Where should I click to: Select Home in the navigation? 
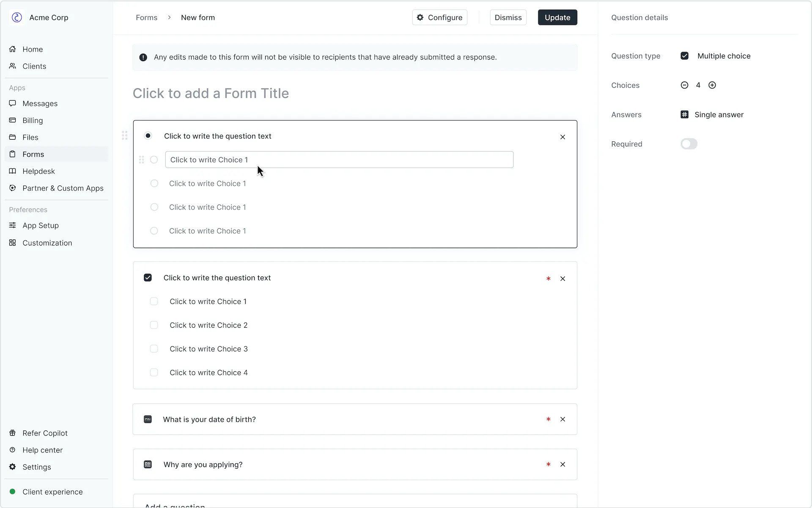(32, 49)
